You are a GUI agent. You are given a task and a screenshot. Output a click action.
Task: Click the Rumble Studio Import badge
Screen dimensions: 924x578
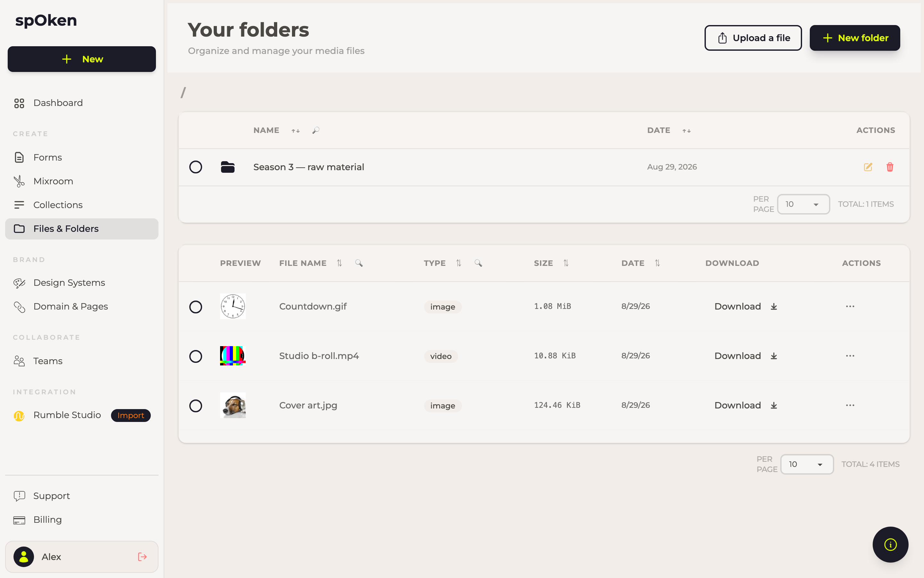(x=131, y=415)
